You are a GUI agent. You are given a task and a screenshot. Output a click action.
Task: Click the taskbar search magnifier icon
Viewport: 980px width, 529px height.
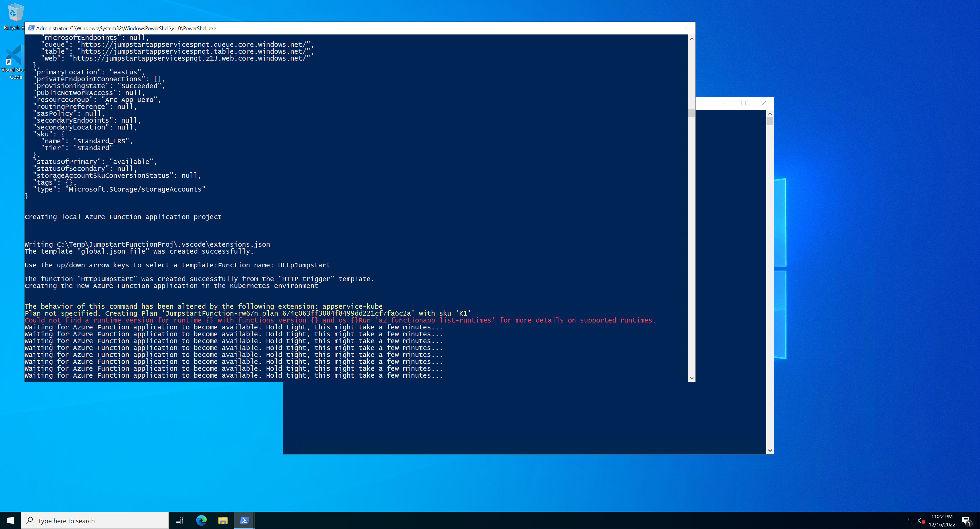[x=29, y=520]
